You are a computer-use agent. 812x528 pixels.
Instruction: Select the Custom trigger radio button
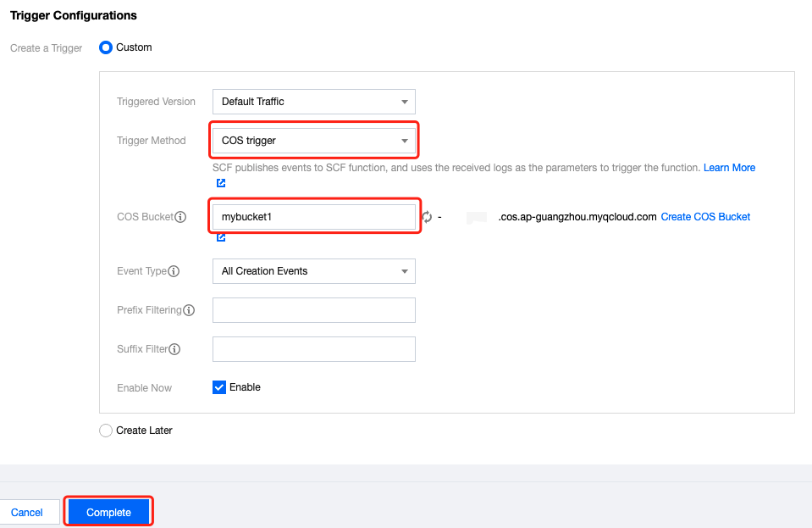106,47
